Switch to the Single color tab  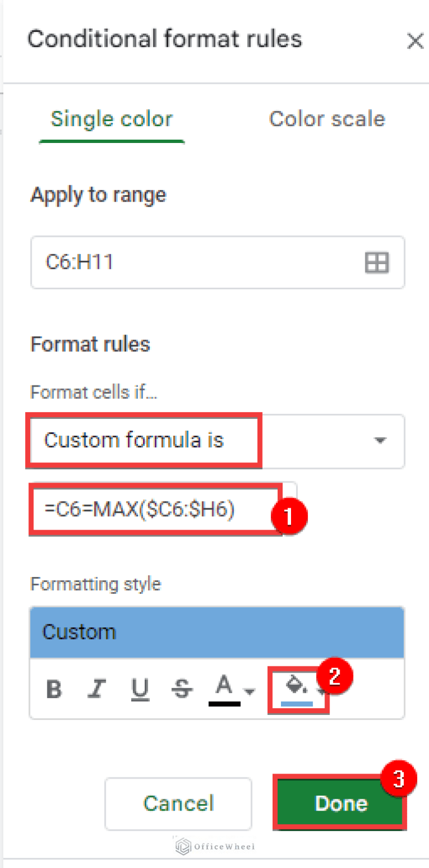click(112, 119)
